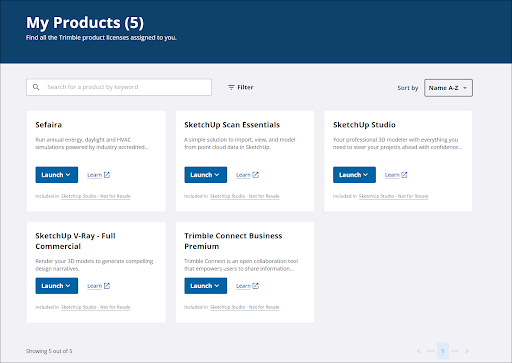Launch SketchUp Scan Essentials
Image resolution: width=512 pixels, height=363 pixels.
click(x=206, y=175)
